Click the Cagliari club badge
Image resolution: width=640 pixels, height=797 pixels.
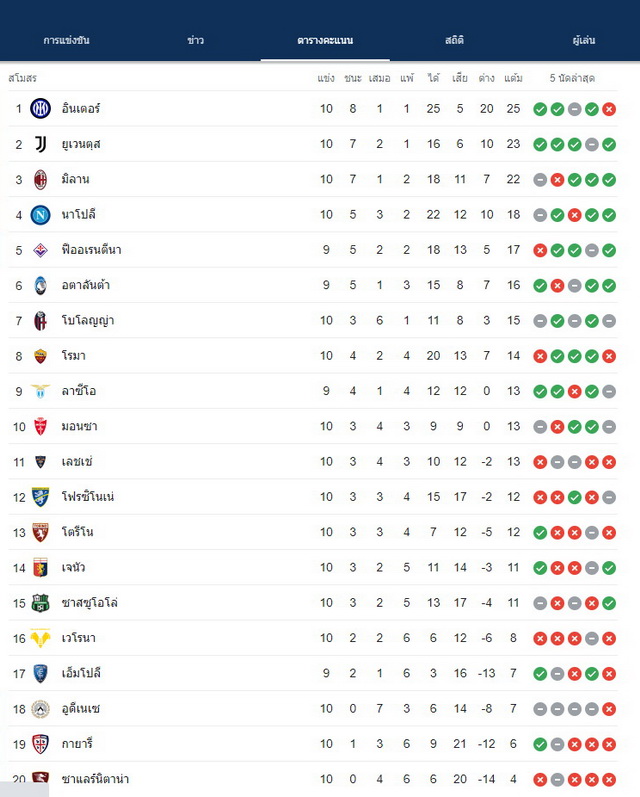click(x=41, y=744)
